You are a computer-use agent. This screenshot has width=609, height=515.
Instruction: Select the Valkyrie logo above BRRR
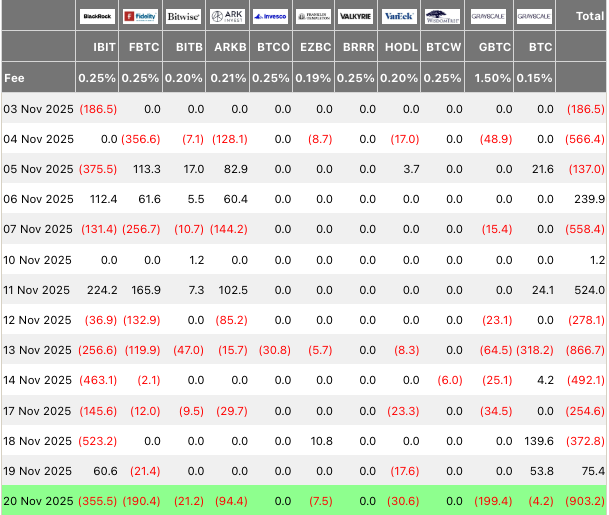[x=355, y=17]
